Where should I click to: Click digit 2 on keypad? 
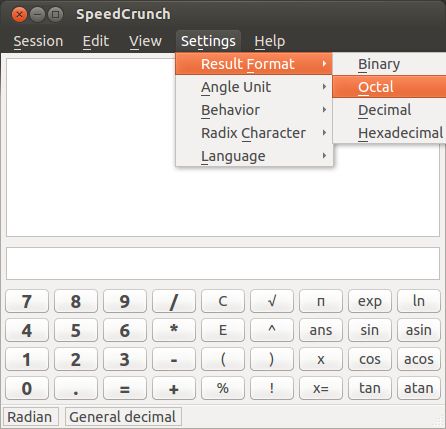tap(76, 359)
